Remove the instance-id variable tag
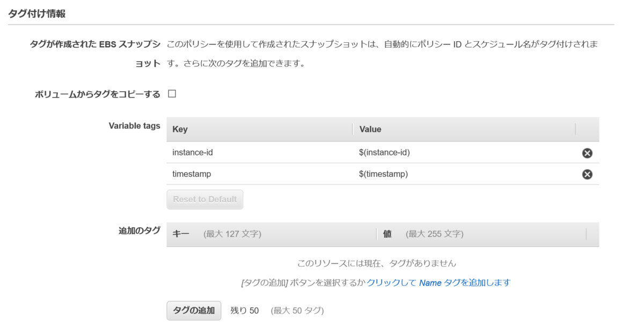 click(x=587, y=153)
